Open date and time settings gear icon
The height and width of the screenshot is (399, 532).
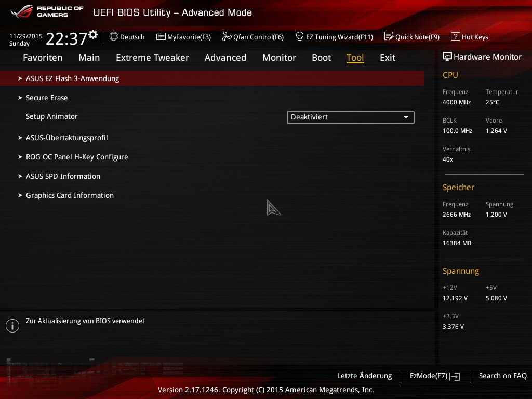(x=93, y=35)
